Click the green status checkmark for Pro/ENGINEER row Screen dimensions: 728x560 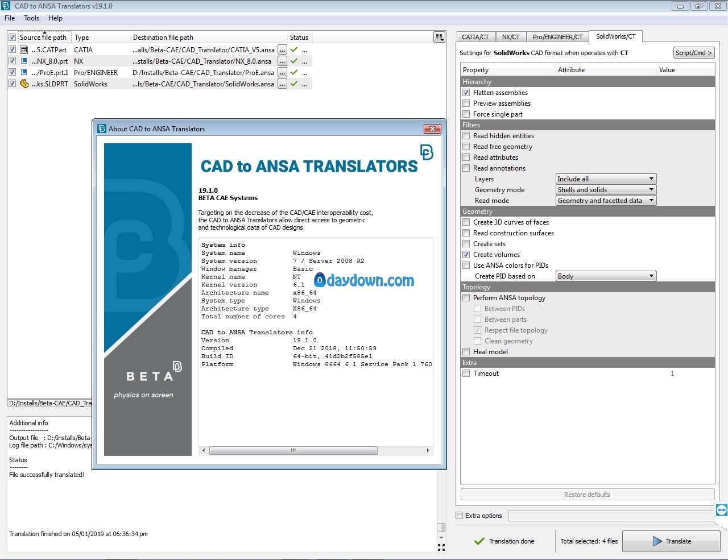click(x=294, y=72)
